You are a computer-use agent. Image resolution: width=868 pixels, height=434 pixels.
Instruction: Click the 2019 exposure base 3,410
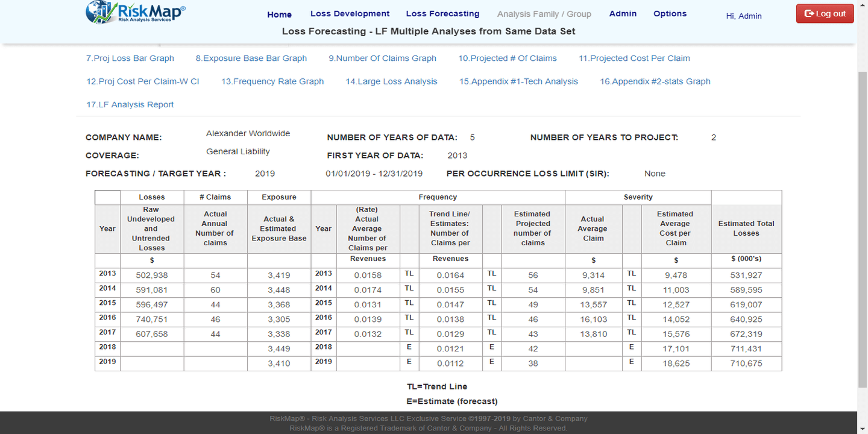click(x=279, y=363)
